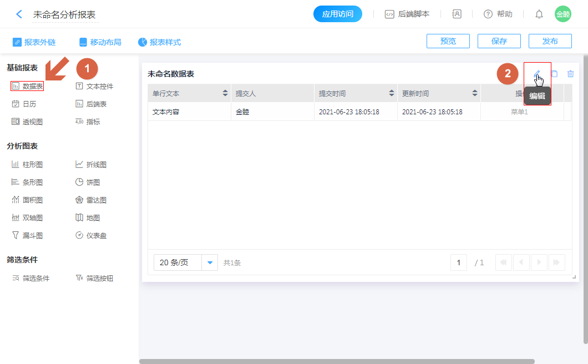Delete the data table with trash icon
The image size is (588, 364).
click(570, 74)
